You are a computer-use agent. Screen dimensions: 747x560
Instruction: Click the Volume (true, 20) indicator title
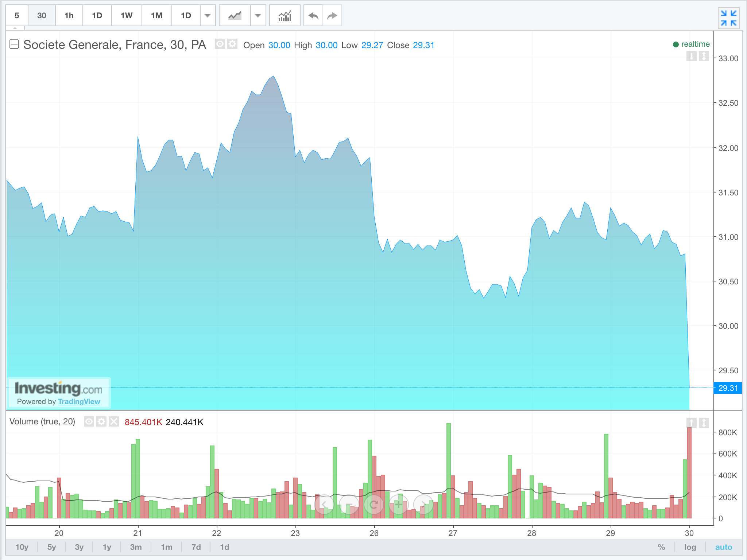pos(42,421)
